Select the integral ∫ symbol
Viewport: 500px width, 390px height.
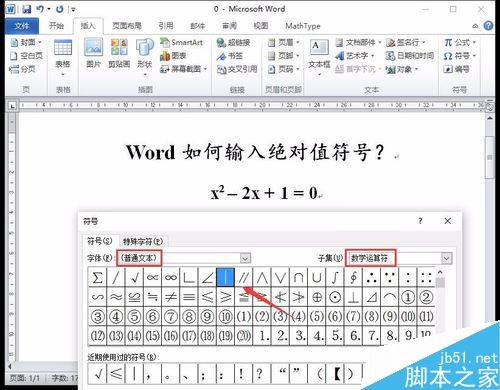point(335,277)
